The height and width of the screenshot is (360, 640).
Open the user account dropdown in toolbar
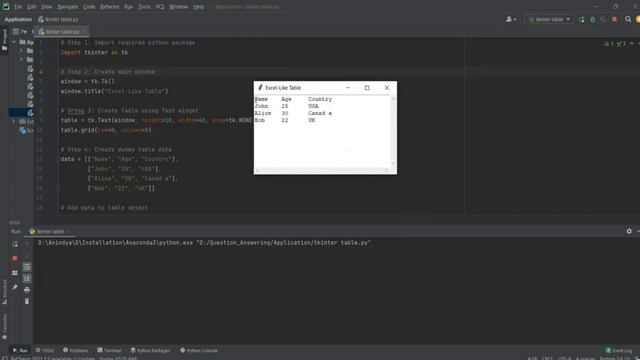click(511, 19)
